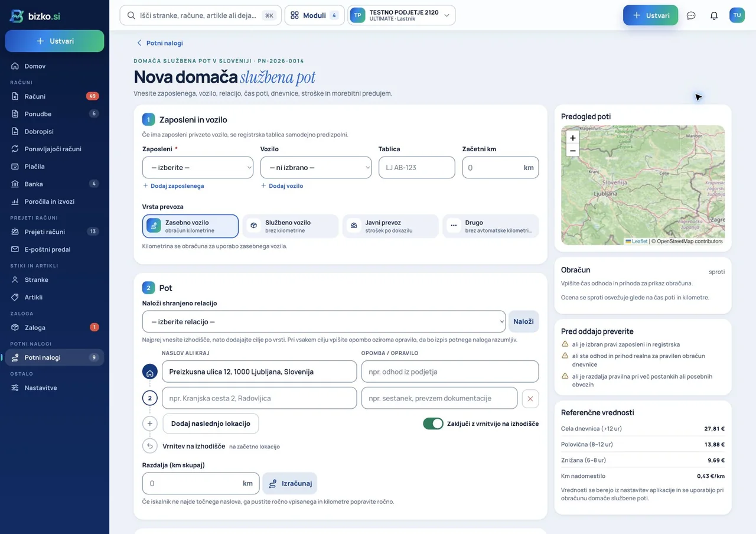Open Računi in the sidebar
756x534 pixels.
point(55,96)
